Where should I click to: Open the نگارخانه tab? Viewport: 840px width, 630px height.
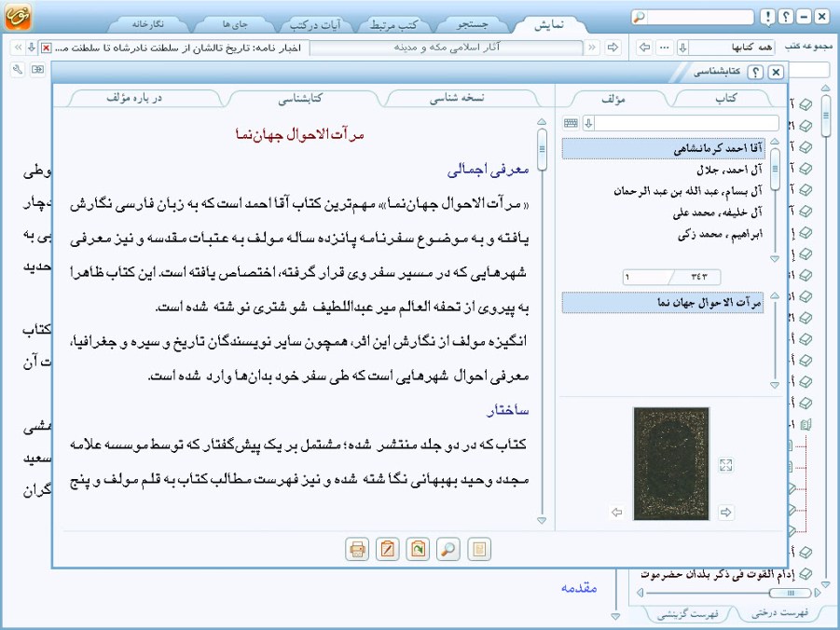click(x=148, y=24)
